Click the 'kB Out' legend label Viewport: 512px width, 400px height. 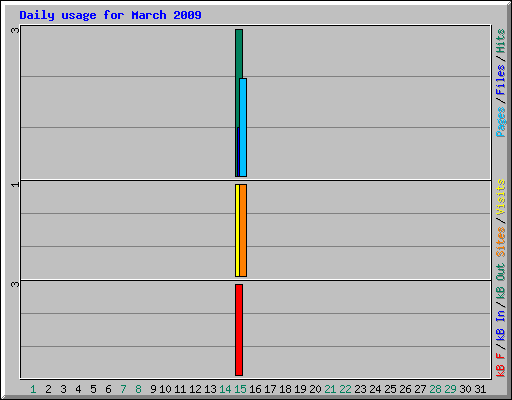point(500,282)
